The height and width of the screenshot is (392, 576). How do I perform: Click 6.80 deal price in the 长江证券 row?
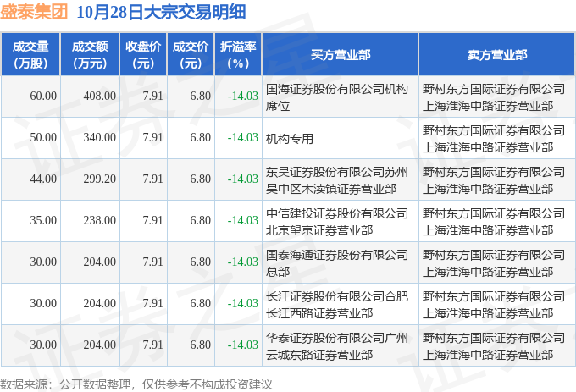[200, 304]
